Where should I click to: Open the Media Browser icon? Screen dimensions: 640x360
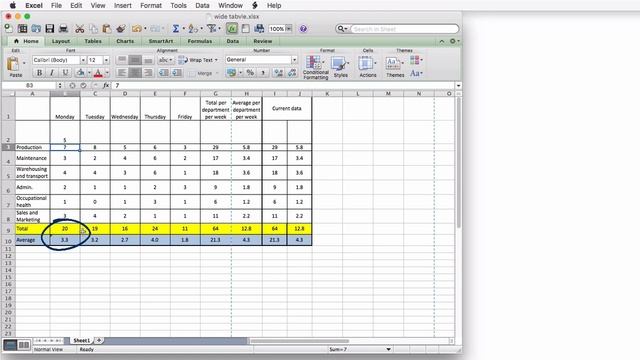coord(259,28)
